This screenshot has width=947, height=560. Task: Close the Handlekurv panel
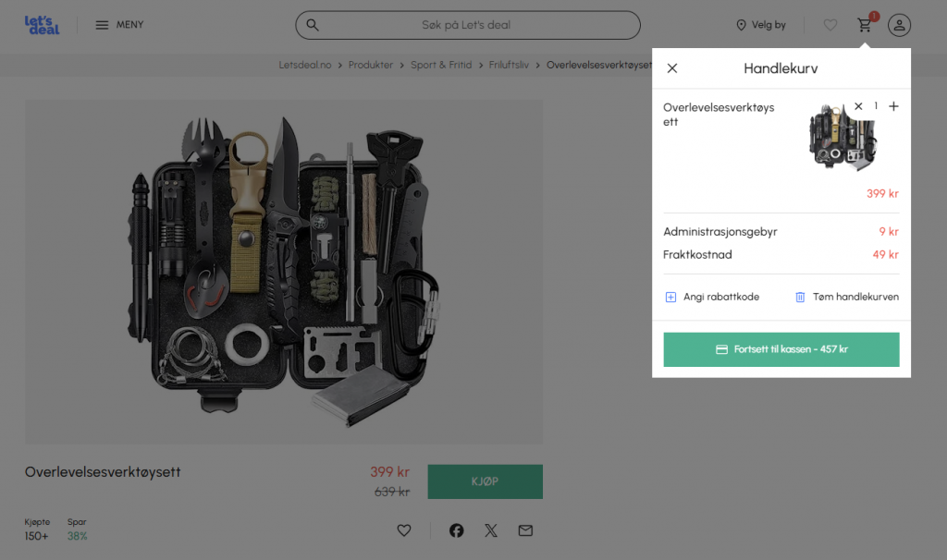pos(672,68)
